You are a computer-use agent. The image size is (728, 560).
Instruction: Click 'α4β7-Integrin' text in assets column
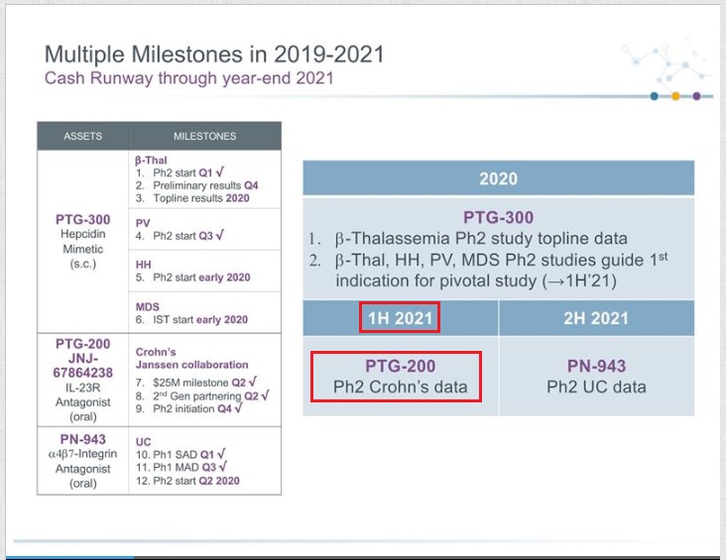(x=83, y=454)
